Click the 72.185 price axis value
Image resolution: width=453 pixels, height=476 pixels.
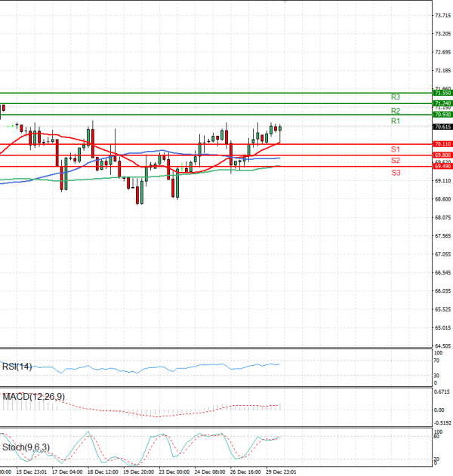tap(442, 71)
